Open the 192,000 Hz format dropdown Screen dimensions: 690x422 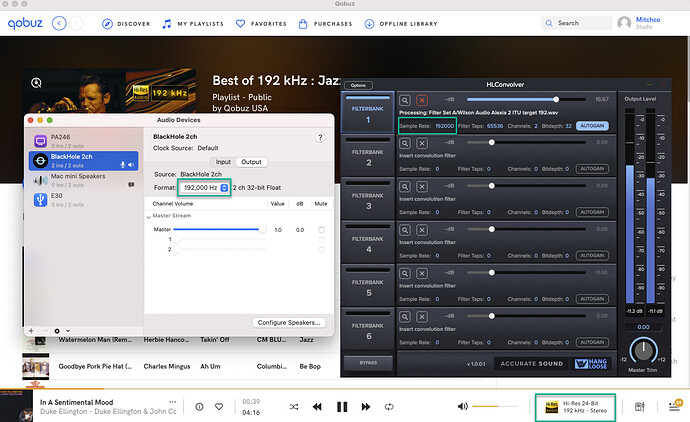pos(205,187)
